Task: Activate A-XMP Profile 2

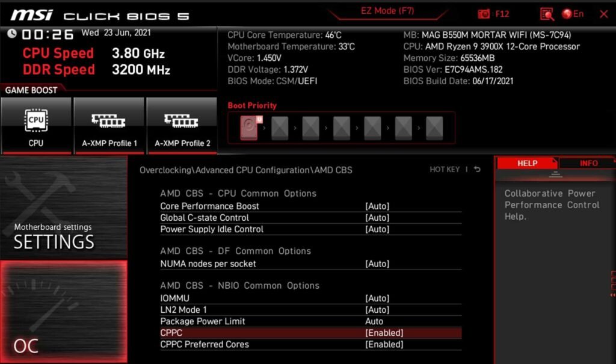Action: (181, 125)
